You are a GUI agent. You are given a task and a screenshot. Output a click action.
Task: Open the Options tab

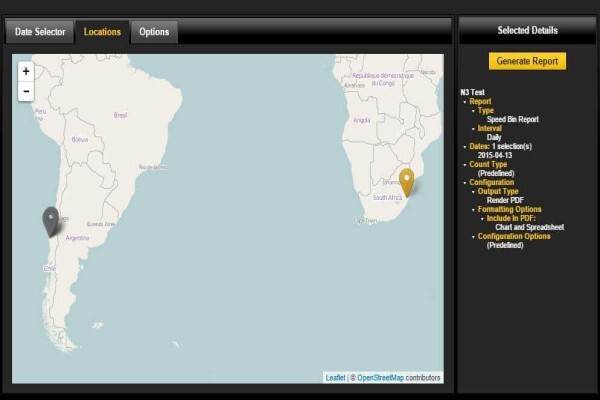(154, 32)
